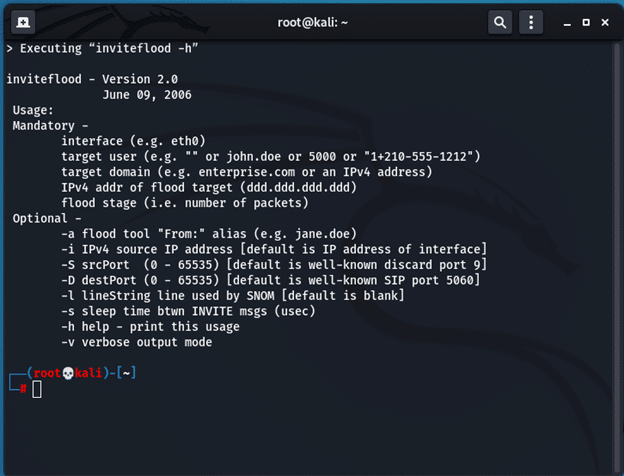Click the "-v verbose output mode" line

pyautogui.click(x=136, y=342)
